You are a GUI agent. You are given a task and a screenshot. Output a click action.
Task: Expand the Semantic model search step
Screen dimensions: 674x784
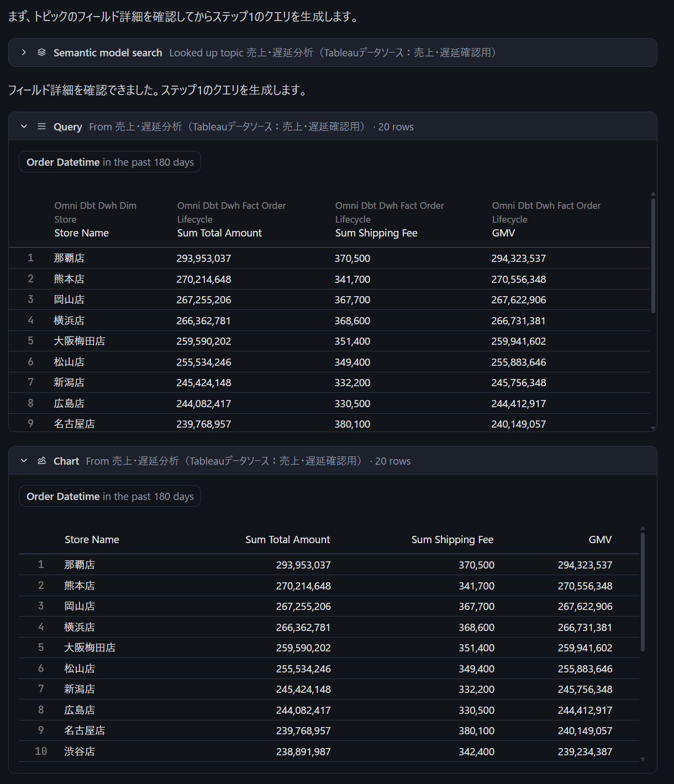(x=24, y=52)
